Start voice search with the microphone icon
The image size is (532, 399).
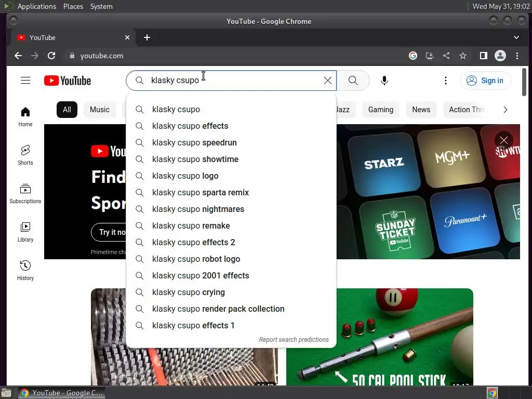(384, 81)
